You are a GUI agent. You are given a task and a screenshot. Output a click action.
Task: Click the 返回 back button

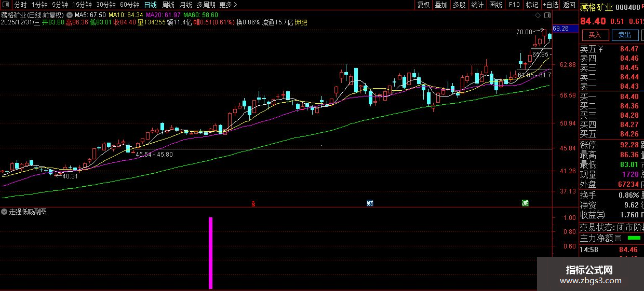(x=569, y=5)
